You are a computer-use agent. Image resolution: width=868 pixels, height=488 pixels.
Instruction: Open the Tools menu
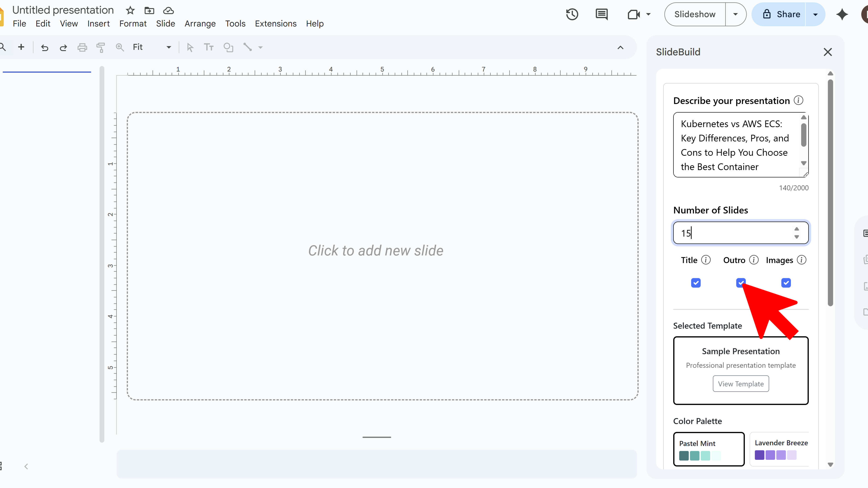coord(235,24)
